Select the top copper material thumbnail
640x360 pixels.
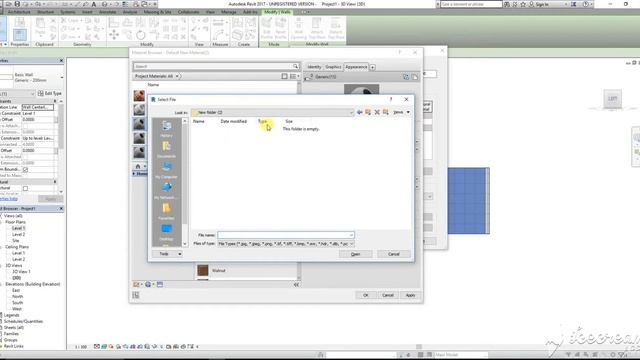(x=139, y=96)
